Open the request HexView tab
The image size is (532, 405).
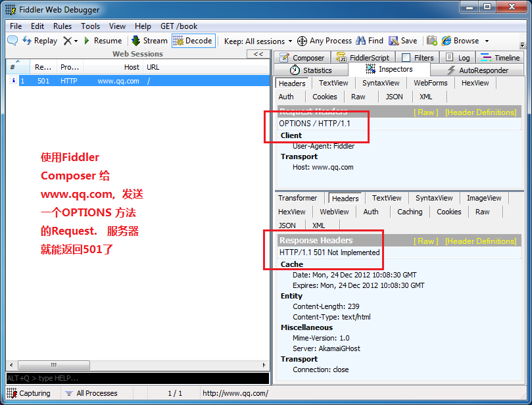click(x=475, y=83)
